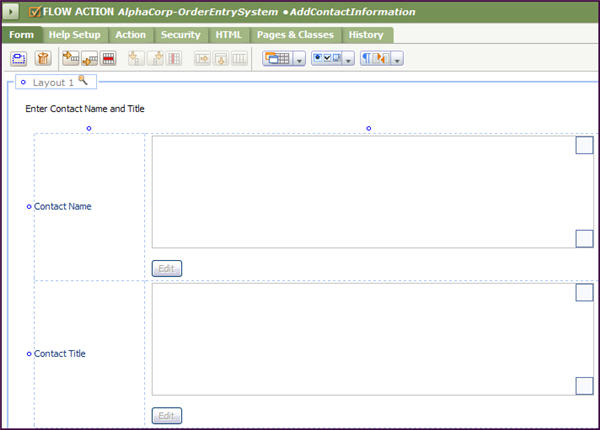Open the layout grid dropdown arrow
Image resolution: width=600 pixels, height=430 pixels.
click(x=299, y=59)
